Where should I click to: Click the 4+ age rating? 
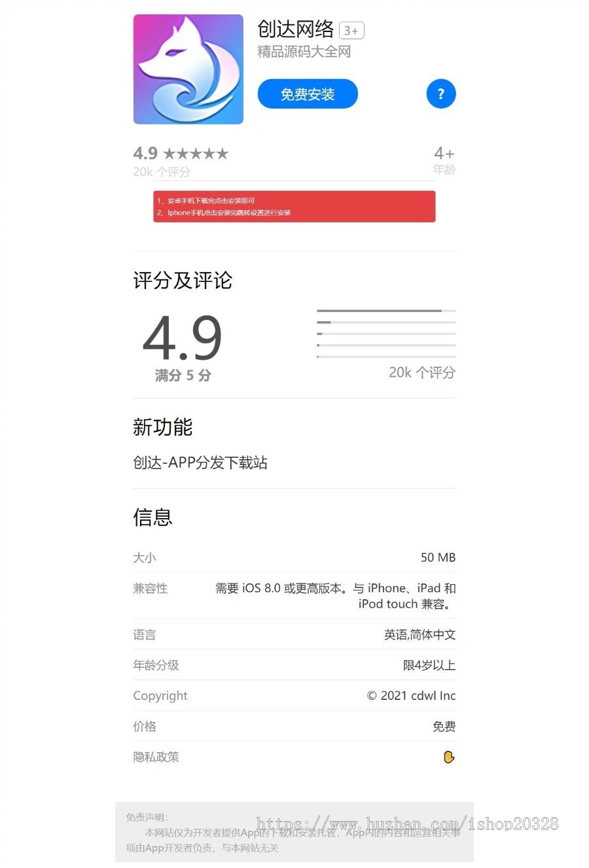pos(444,154)
